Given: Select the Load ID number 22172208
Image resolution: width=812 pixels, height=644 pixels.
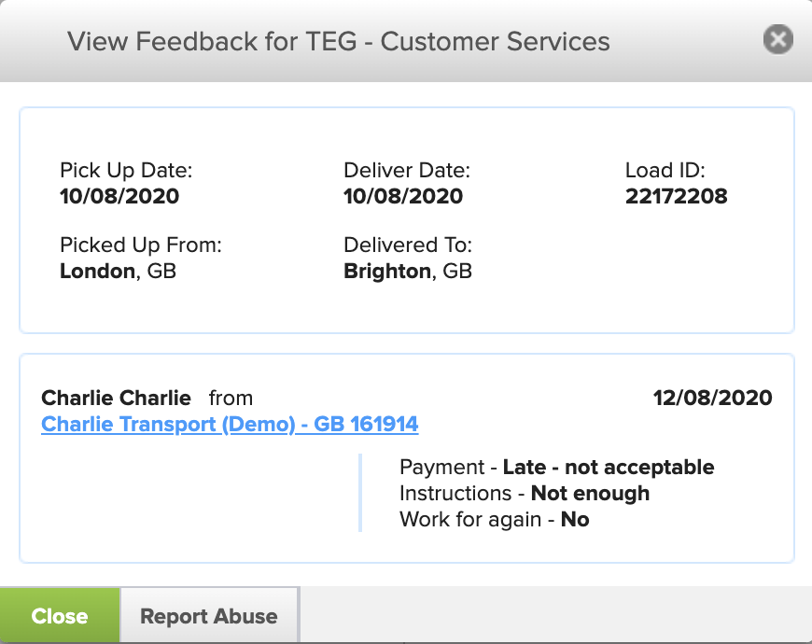Looking at the screenshot, I should (x=676, y=196).
